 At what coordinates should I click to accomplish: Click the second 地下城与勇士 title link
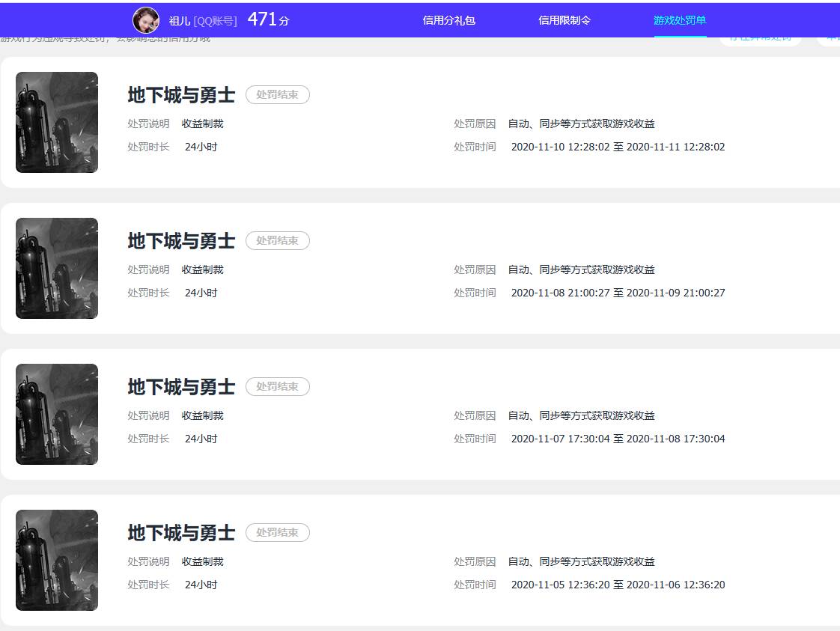click(181, 241)
